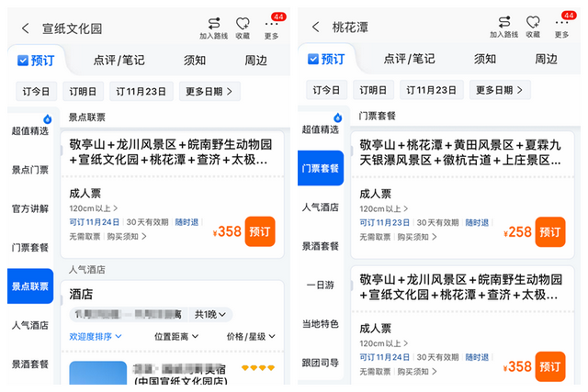
Task: Open 欢迎度排序 sort dropdown
Action: coord(96,337)
